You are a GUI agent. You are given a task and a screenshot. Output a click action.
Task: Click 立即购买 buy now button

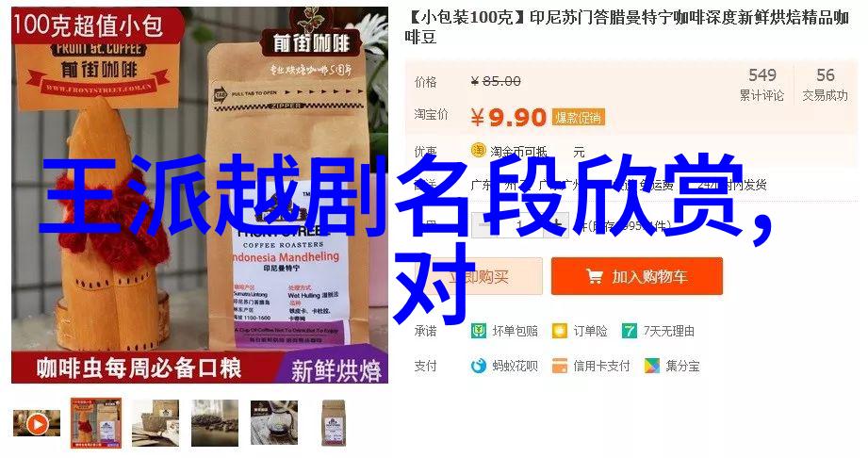pos(478,276)
